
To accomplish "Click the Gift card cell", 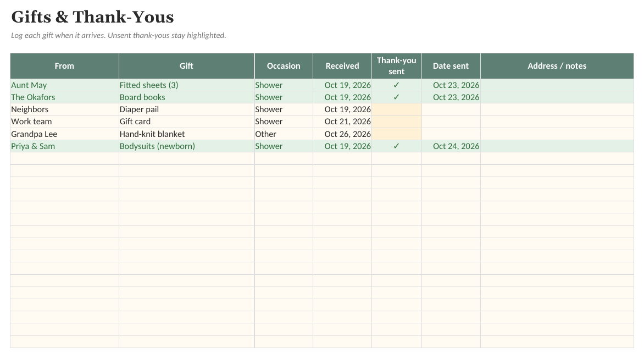I will pyautogui.click(x=186, y=122).
